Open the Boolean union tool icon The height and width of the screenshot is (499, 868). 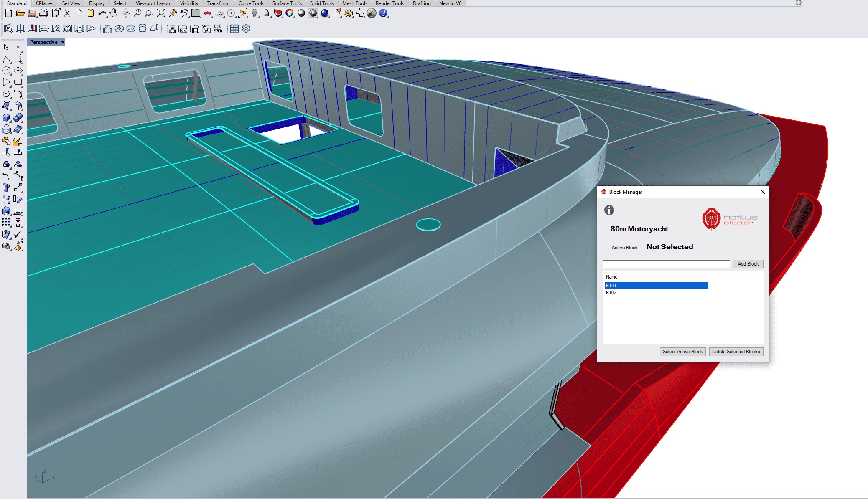point(18,118)
